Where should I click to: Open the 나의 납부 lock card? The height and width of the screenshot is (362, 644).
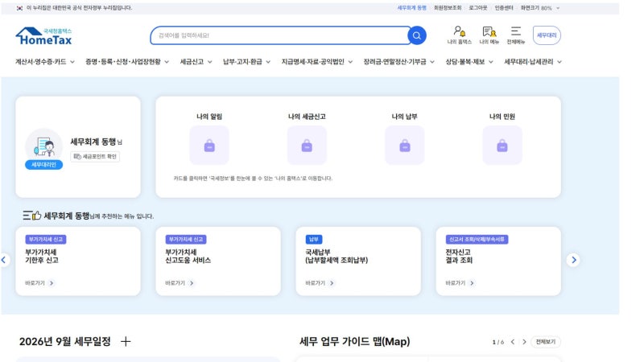point(405,146)
